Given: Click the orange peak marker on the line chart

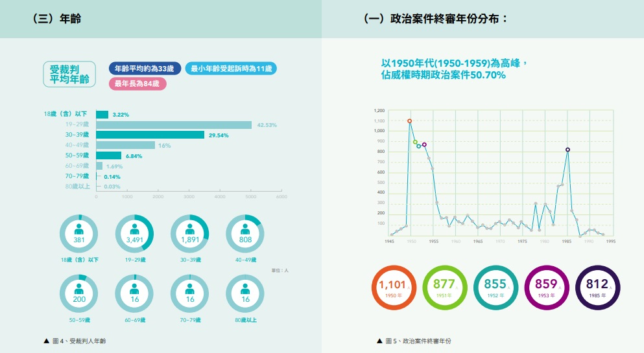Looking at the screenshot, I should point(410,121).
